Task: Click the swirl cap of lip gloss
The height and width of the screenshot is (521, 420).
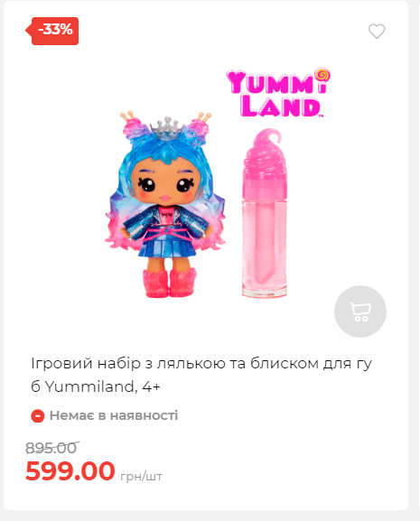Action: [x=265, y=154]
